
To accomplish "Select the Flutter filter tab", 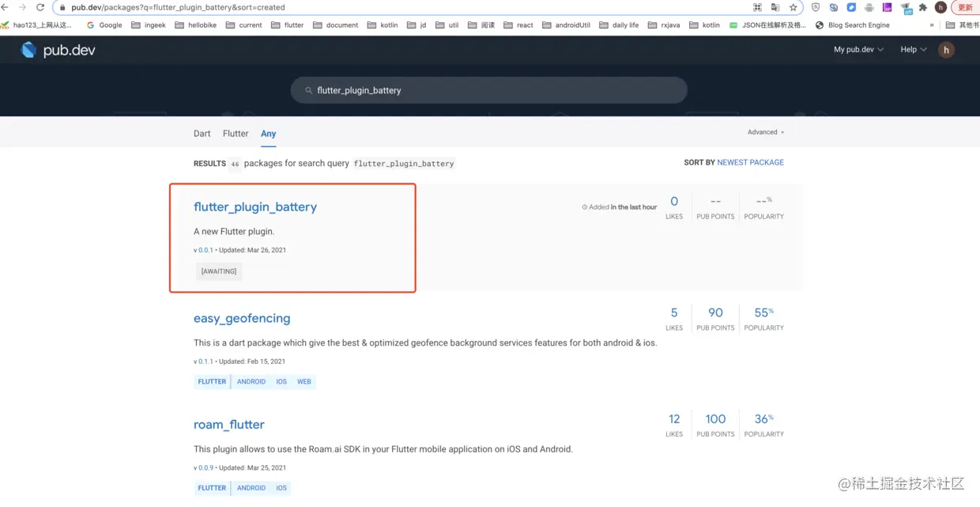I will click(236, 134).
